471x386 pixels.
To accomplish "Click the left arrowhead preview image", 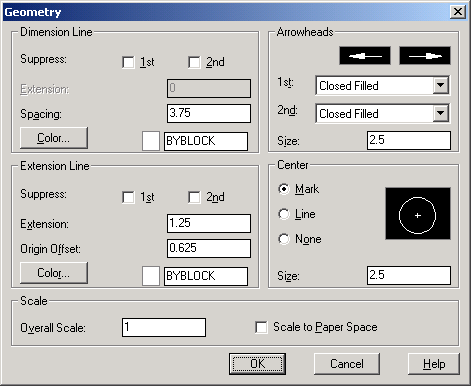I will point(365,56).
